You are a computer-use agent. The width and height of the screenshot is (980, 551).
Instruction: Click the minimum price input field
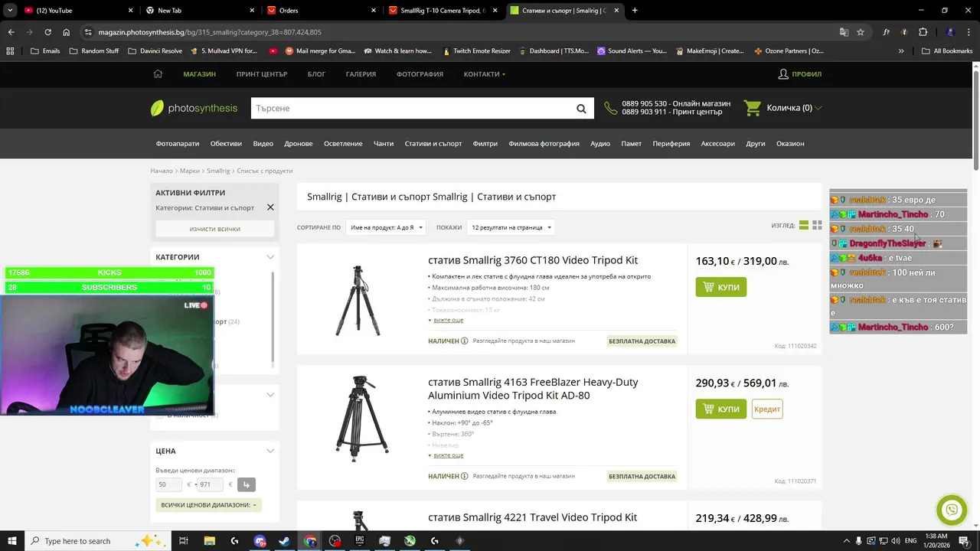(x=169, y=484)
